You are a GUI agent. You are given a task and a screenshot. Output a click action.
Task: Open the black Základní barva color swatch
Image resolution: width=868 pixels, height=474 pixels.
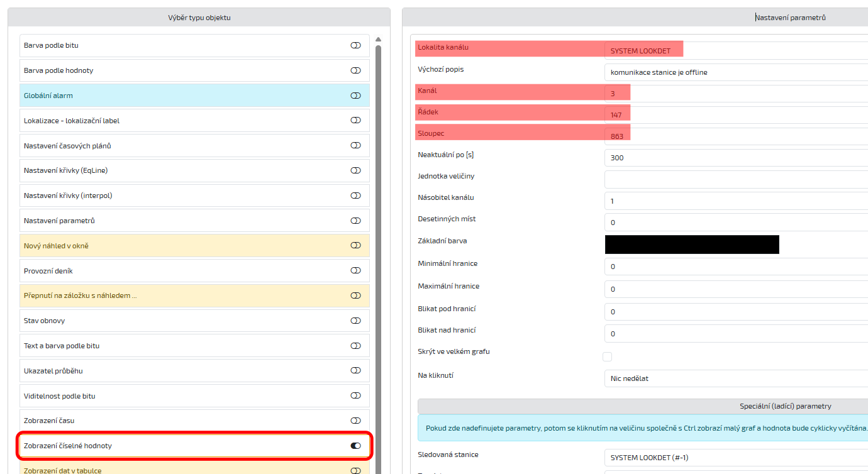692,245
